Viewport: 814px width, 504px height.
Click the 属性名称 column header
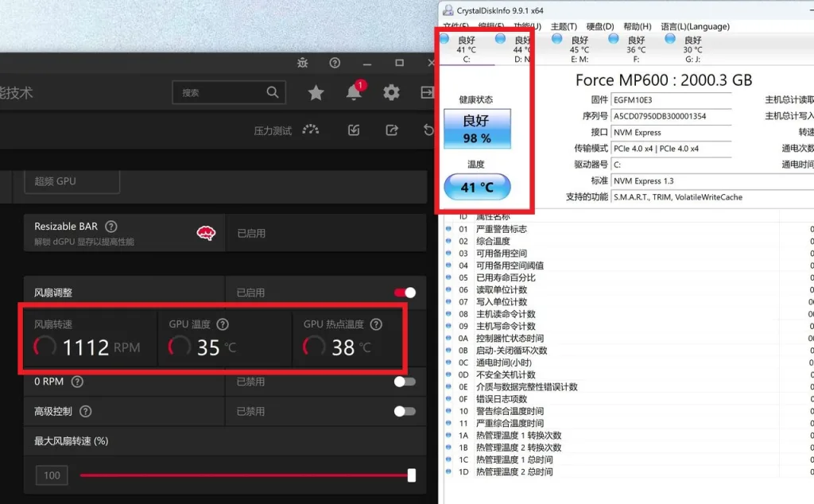click(x=493, y=216)
